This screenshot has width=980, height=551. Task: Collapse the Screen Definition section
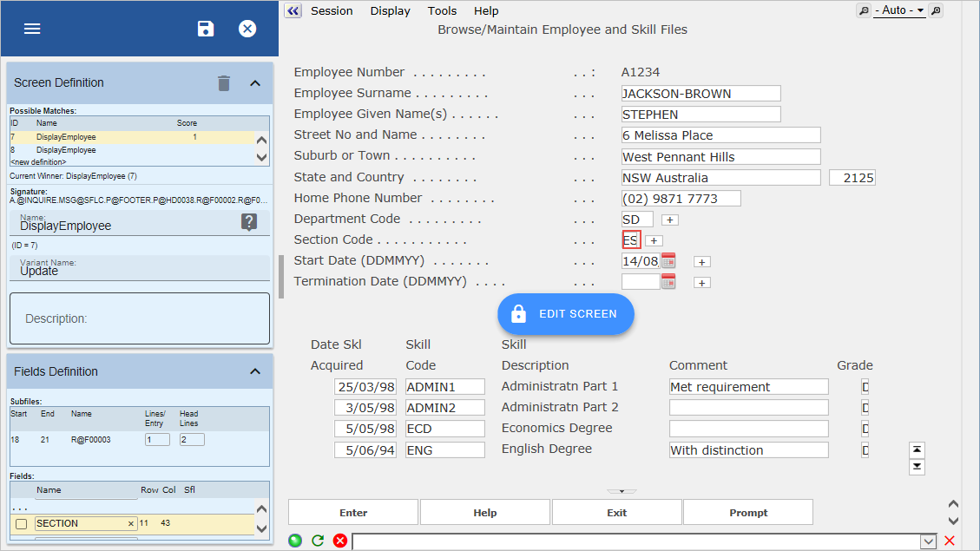pos(255,83)
